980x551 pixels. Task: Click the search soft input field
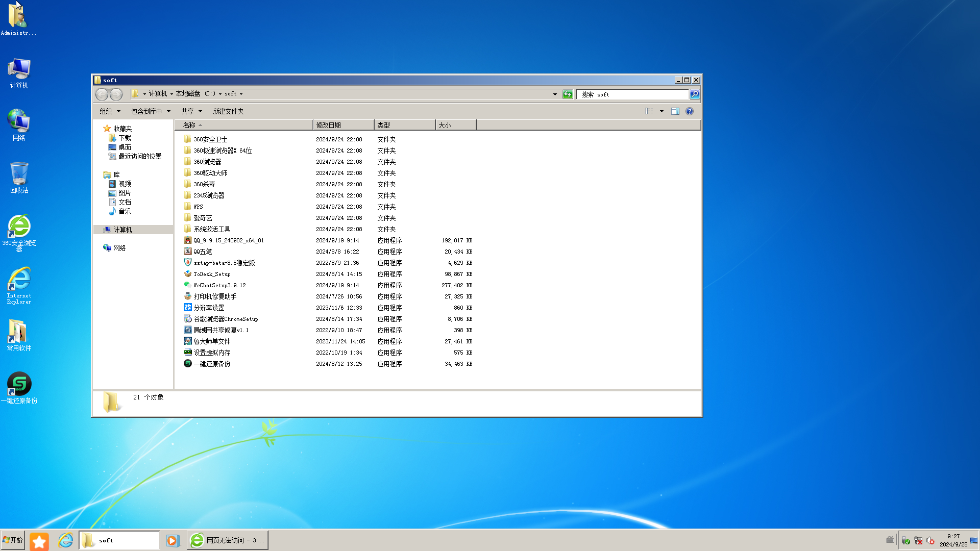632,94
